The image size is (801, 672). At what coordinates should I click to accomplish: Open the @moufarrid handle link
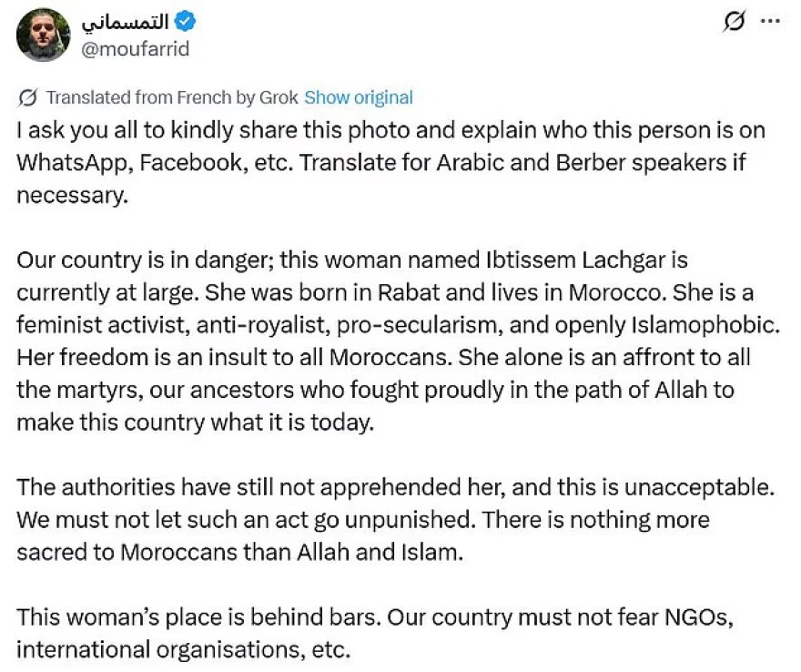(x=136, y=49)
